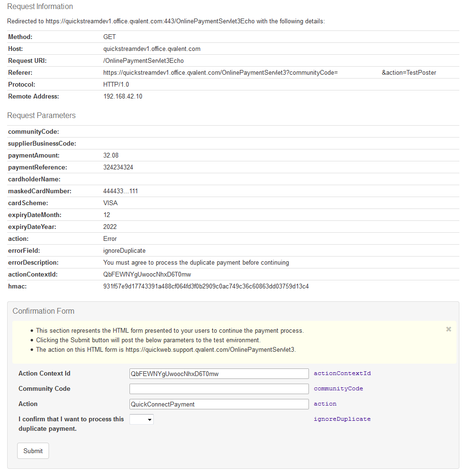467x476 pixels.
Task: Open the duplicate payment confirmation dropdown
Action: click(x=141, y=419)
